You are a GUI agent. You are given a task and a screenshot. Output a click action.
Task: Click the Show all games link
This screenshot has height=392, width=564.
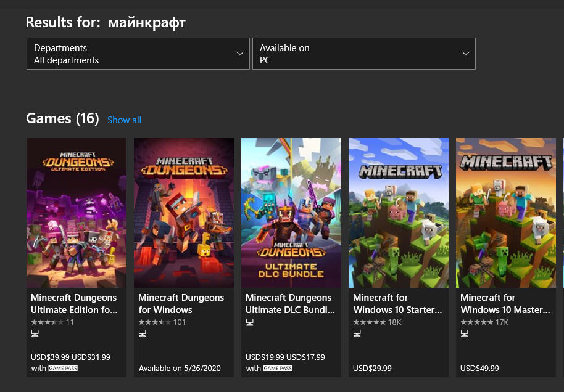(x=124, y=120)
